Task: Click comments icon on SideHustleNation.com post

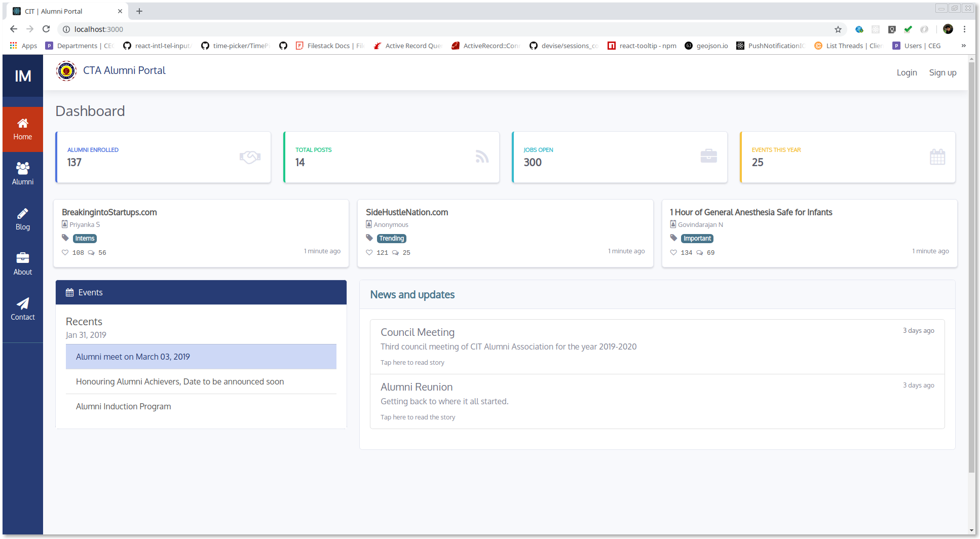Action: pos(395,252)
